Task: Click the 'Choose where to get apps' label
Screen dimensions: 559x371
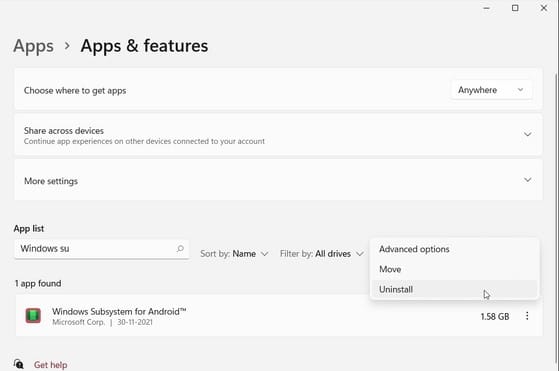Action: [x=75, y=91]
